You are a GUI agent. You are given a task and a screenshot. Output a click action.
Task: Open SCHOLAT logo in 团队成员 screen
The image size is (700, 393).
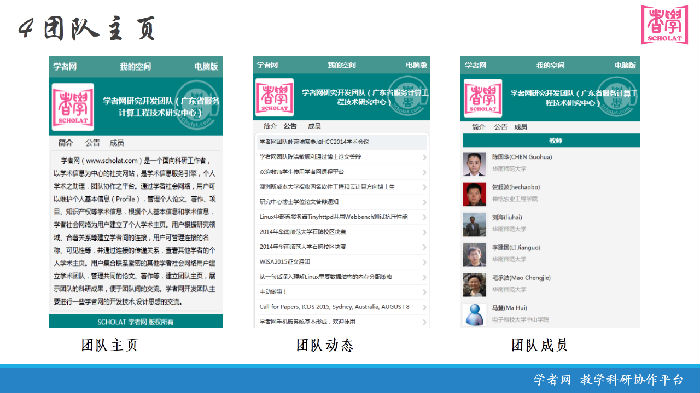point(483,98)
